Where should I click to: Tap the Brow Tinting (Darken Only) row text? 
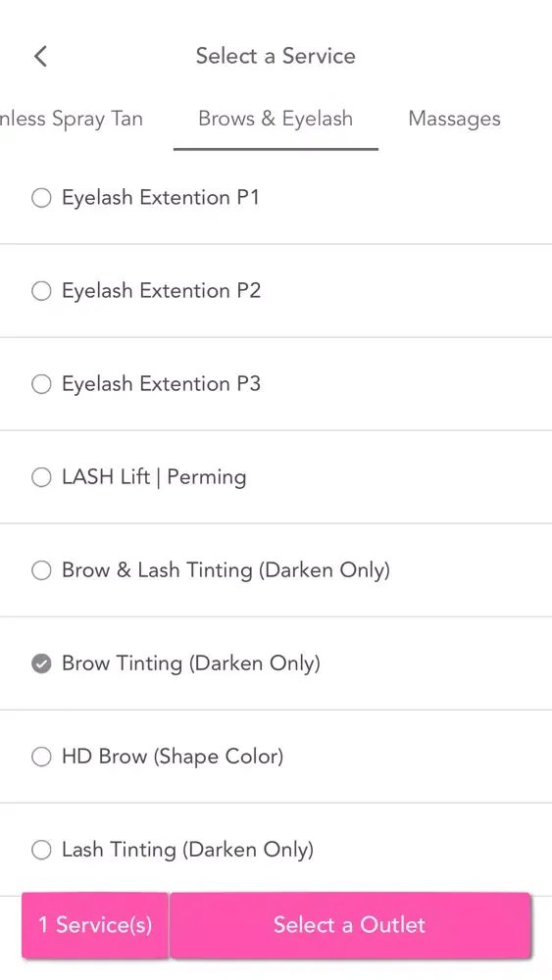pos(191,663)
